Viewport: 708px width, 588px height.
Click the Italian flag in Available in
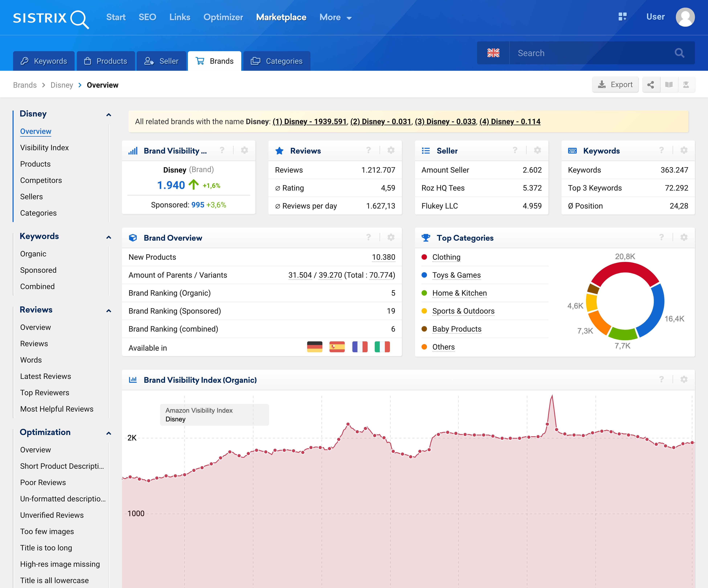[x=382, y=347]
